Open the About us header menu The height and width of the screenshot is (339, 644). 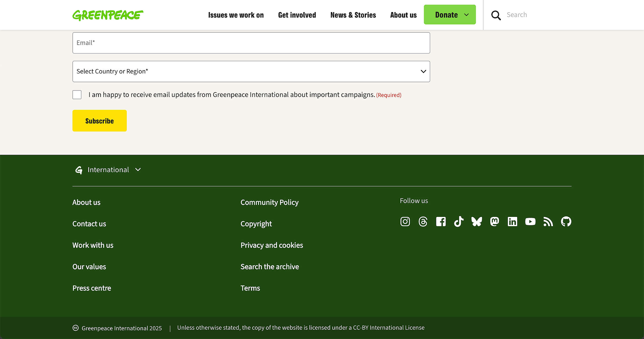click(x=404, y=15)
